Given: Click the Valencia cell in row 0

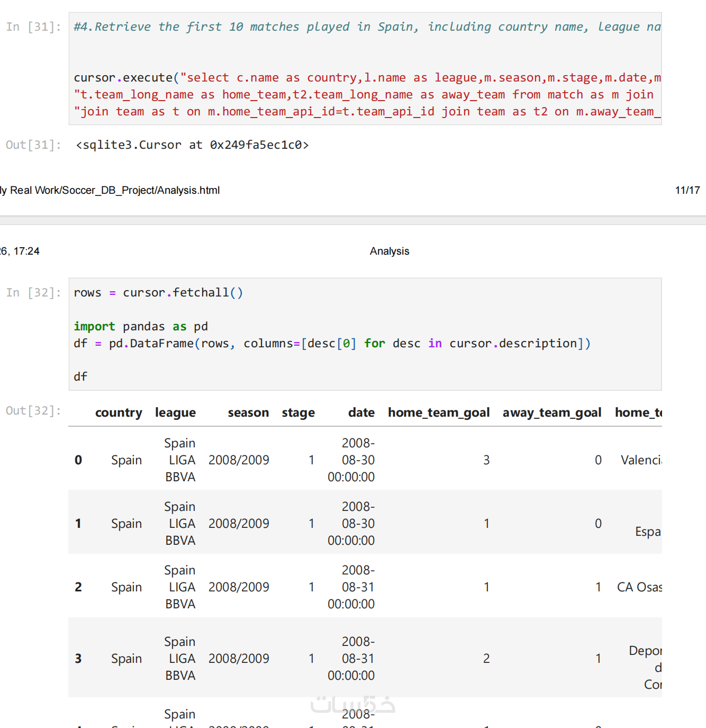Looking at the screenshot, I should click(640, 460).
